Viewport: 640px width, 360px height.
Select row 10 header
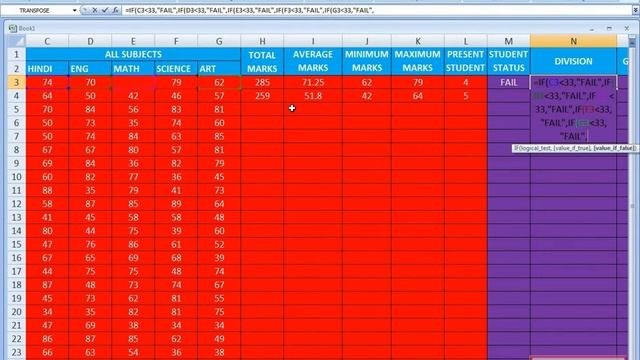[x=16, y=177]
